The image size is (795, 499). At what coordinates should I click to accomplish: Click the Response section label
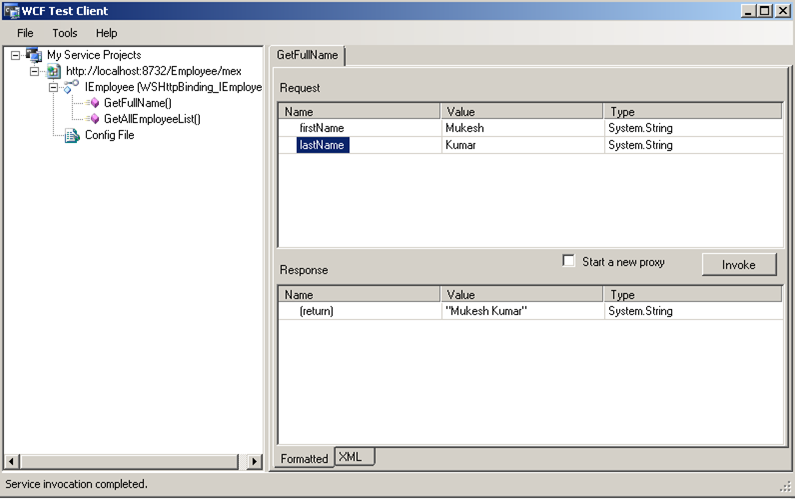coord(304,270)
